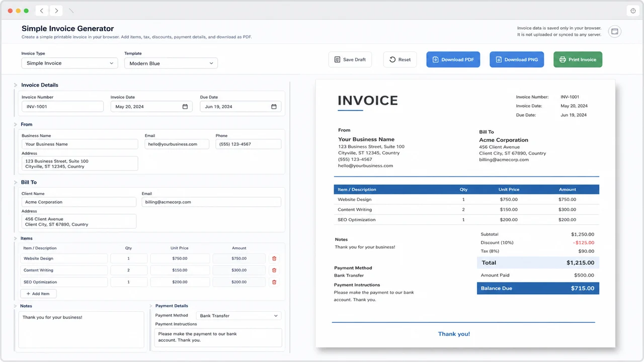Open the Invoice Type dropdown
This screenshot has height=362, width=644.
(69, 63)
